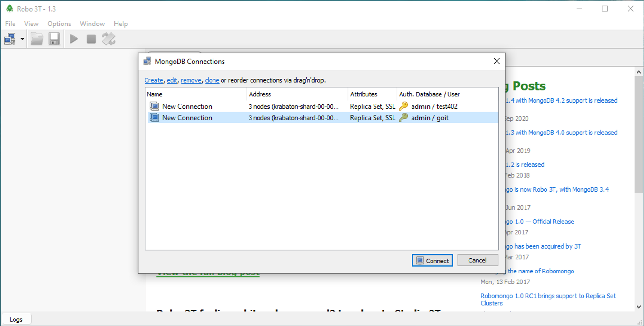Open the Logs panel tab
This screenshot has height=326, width=644.
[16, 319]
